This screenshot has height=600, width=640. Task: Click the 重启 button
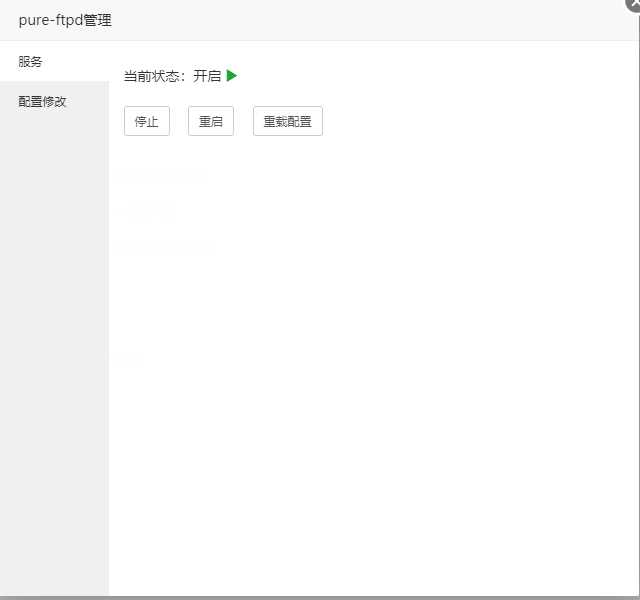coord(211,121)
